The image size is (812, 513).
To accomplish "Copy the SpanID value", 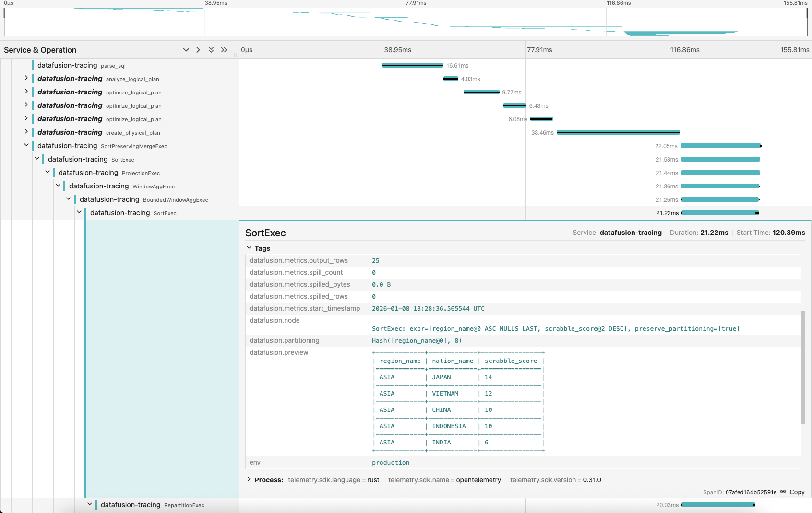I will coord(797,492).
